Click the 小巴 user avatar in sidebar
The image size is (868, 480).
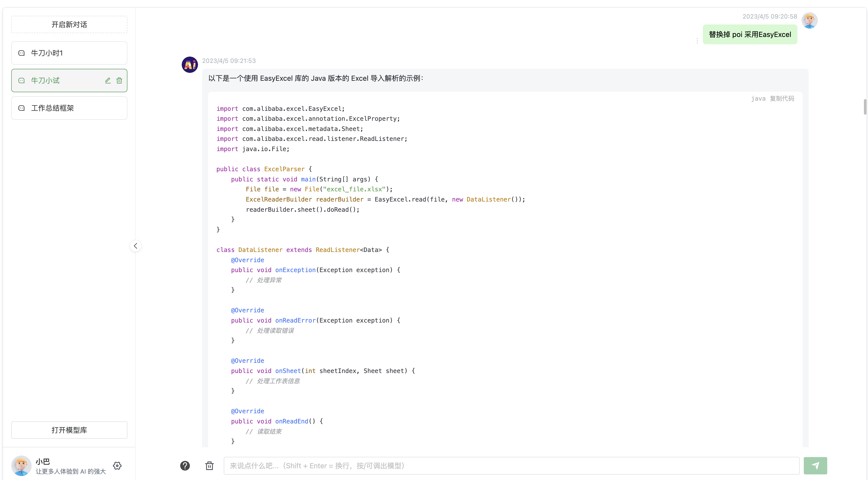(21, 466)
